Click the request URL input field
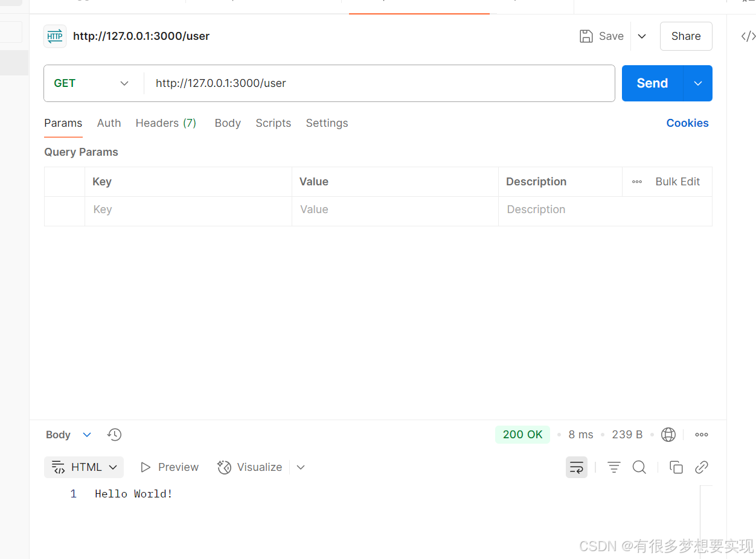The image size is (756, 559). point(379,83)
